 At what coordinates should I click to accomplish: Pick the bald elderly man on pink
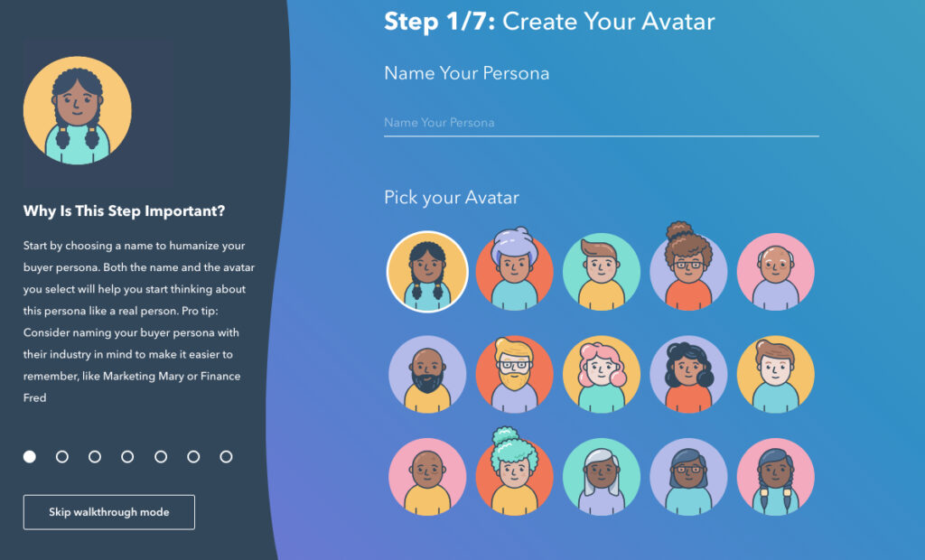(x=775, y=272)
